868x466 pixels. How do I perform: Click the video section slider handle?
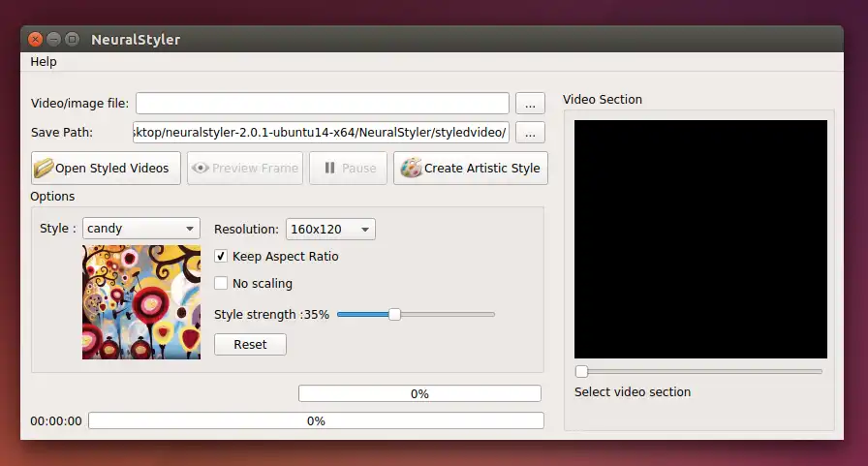tap(581, 371)
